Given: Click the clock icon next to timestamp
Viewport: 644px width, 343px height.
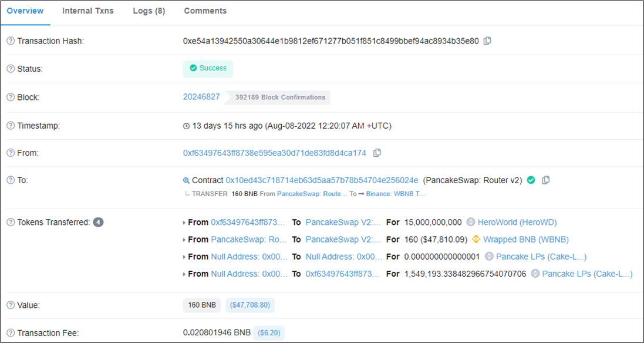Looking at the screenshot, I should tap(186, 126).
